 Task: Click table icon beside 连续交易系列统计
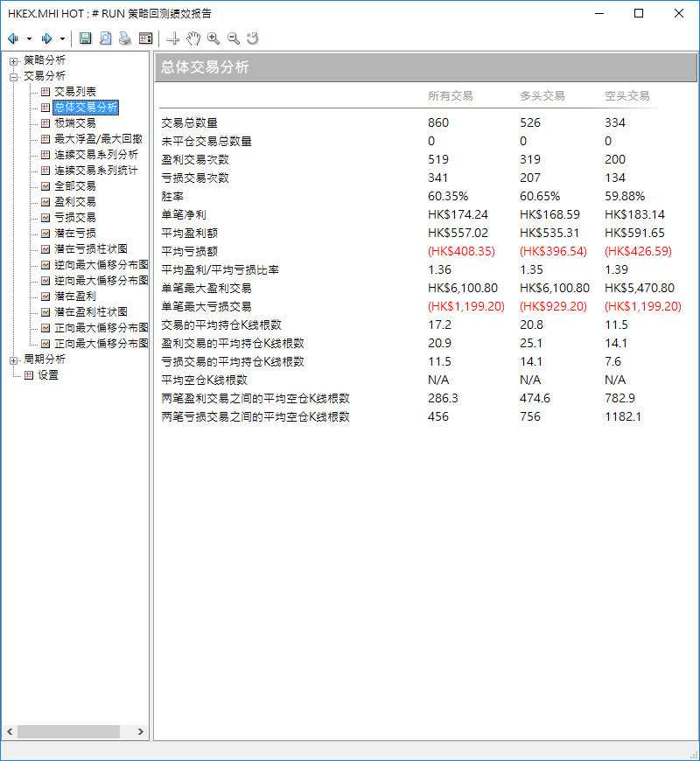point(45,171)
